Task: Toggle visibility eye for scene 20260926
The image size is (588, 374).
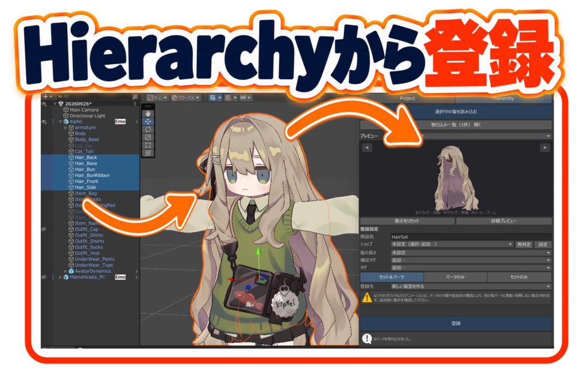Action: click(44, 103)
